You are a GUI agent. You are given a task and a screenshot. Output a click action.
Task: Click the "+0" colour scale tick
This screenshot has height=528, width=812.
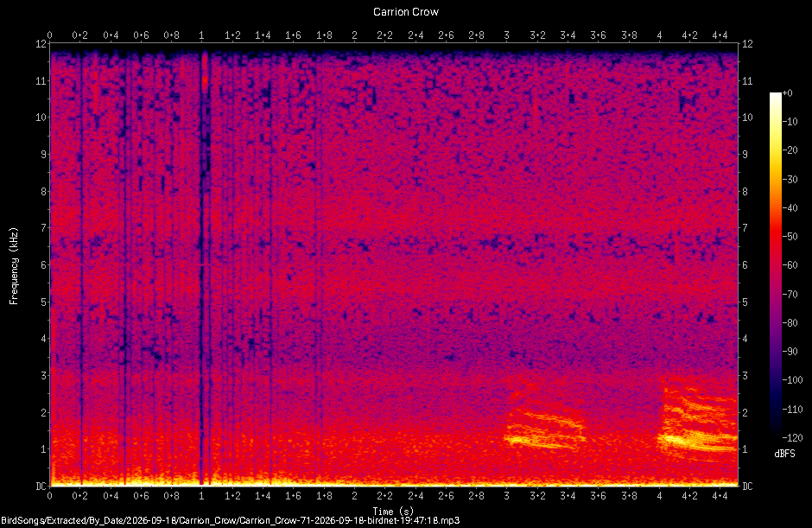click(x=787, y=93)
